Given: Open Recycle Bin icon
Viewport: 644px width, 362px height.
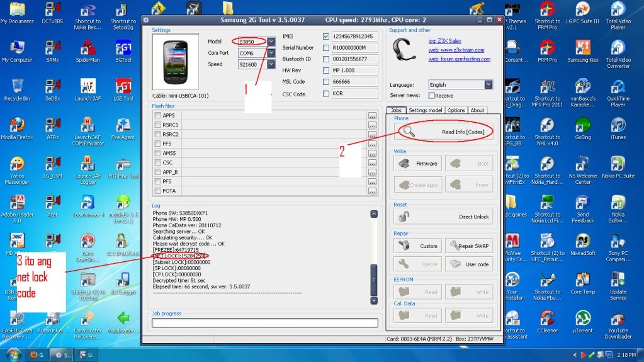Looking at the screenshot, I should pyautogui.click(x=17, y=89).
